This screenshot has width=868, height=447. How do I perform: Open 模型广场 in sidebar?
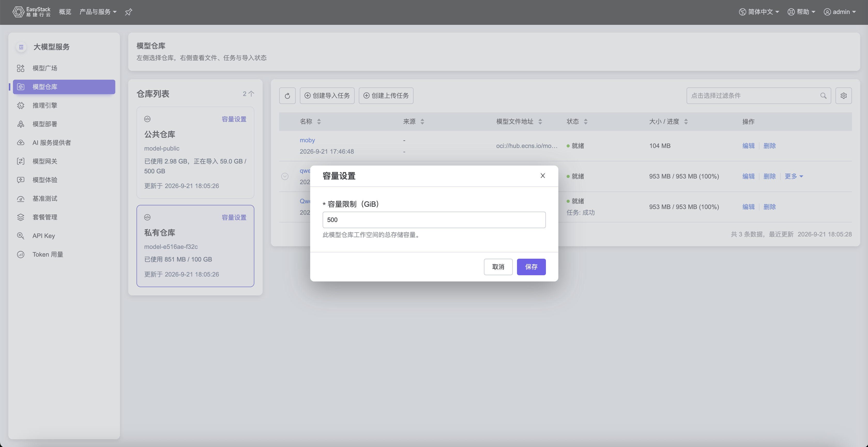pyautogui.click(x=64, y=68)
